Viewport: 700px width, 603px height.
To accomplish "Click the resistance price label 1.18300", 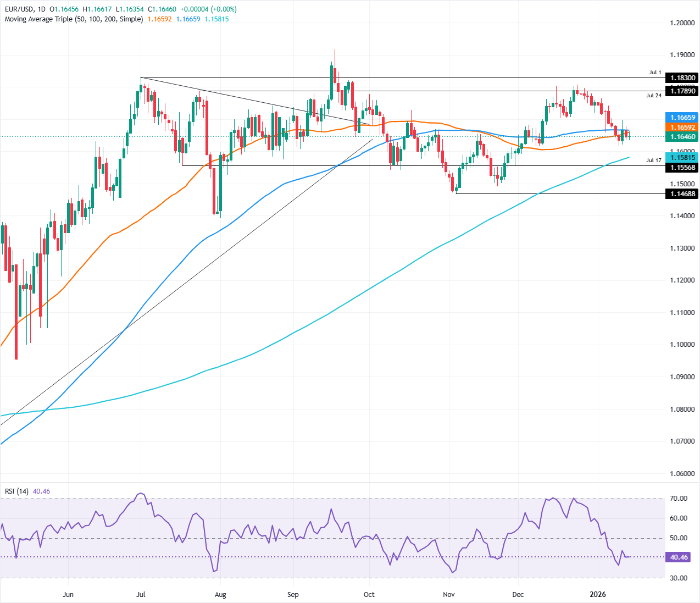I will (682, 78).
